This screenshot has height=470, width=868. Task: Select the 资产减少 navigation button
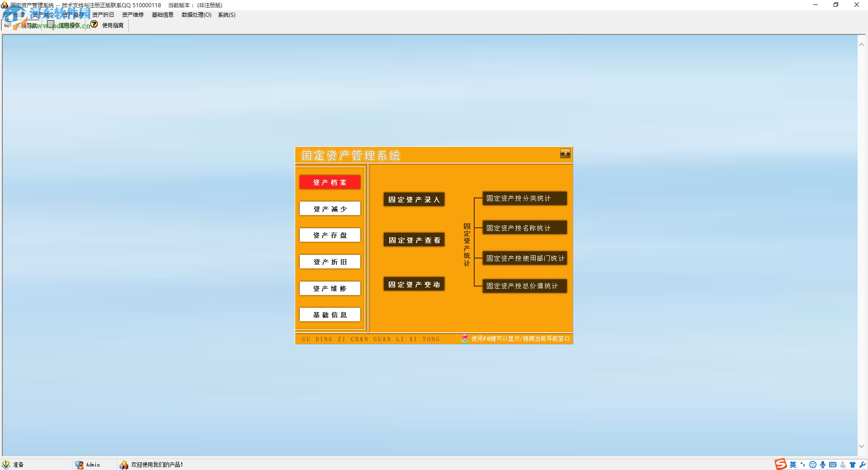pyautogui.click(x=330, y=209)
